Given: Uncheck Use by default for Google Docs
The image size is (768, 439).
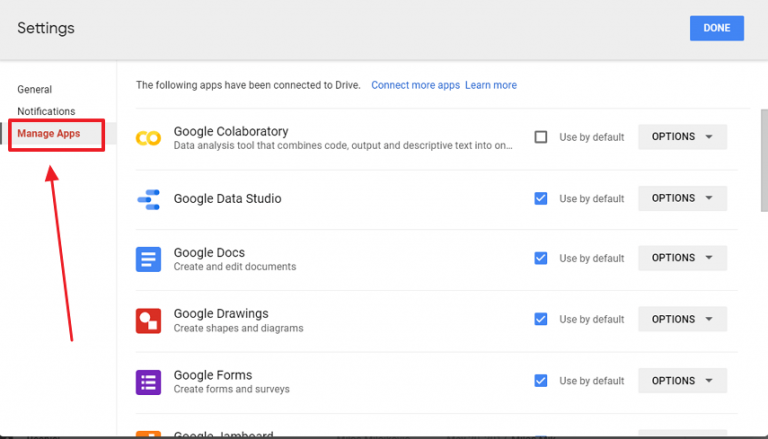Looking at the screenshot, I should (x=541, y=258).
